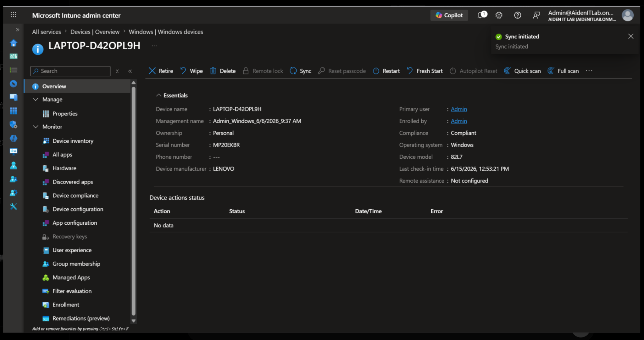
Task: Click All services breadcrumb
Action: point(47,32)
